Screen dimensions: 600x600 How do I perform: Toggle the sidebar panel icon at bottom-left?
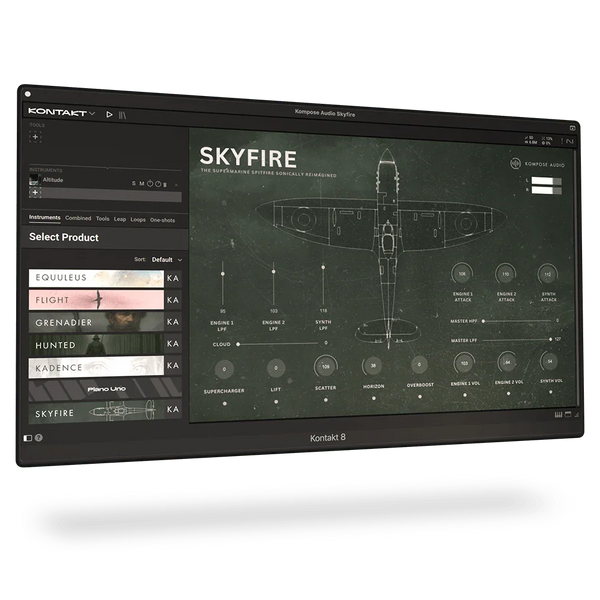tap(28, 438)
